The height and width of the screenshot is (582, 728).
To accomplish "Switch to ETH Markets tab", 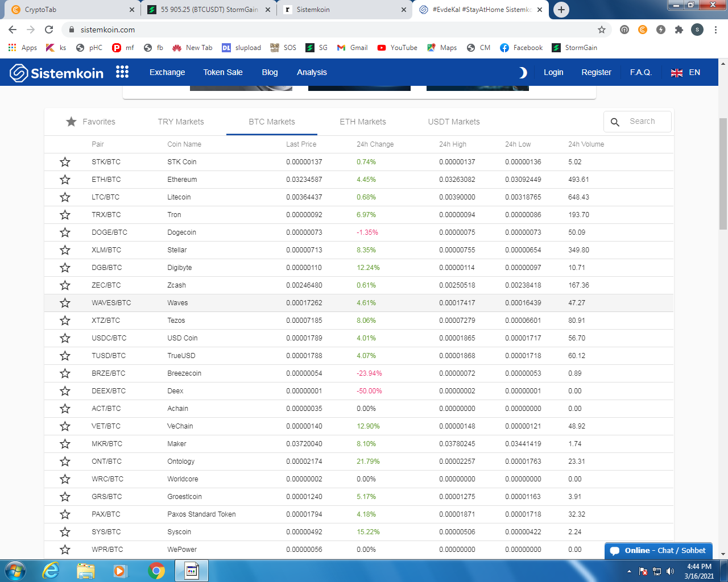I will 363,122.
